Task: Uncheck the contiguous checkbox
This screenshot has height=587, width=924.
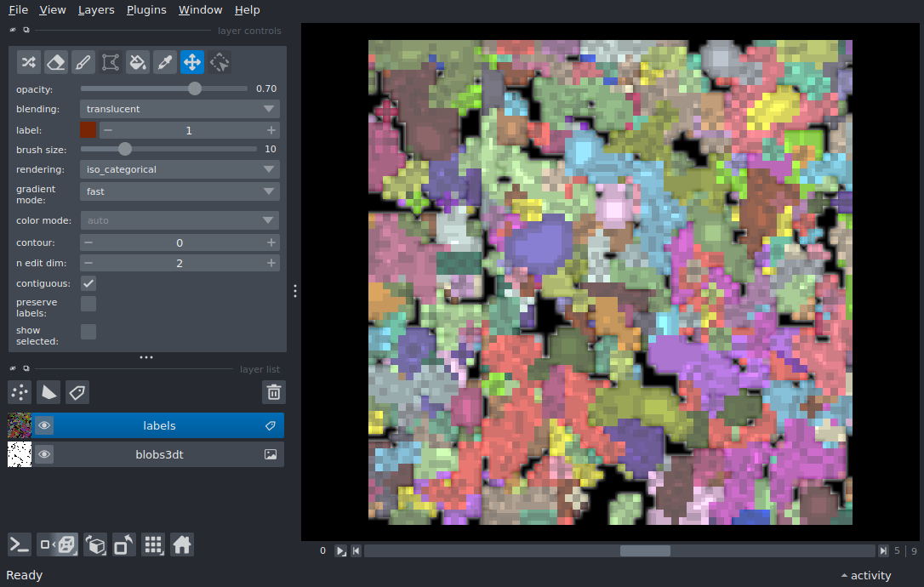Action: pos(88,283)
